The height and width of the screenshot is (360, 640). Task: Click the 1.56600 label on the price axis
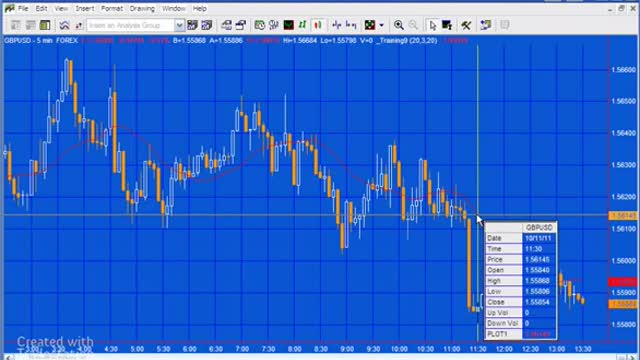623,70
